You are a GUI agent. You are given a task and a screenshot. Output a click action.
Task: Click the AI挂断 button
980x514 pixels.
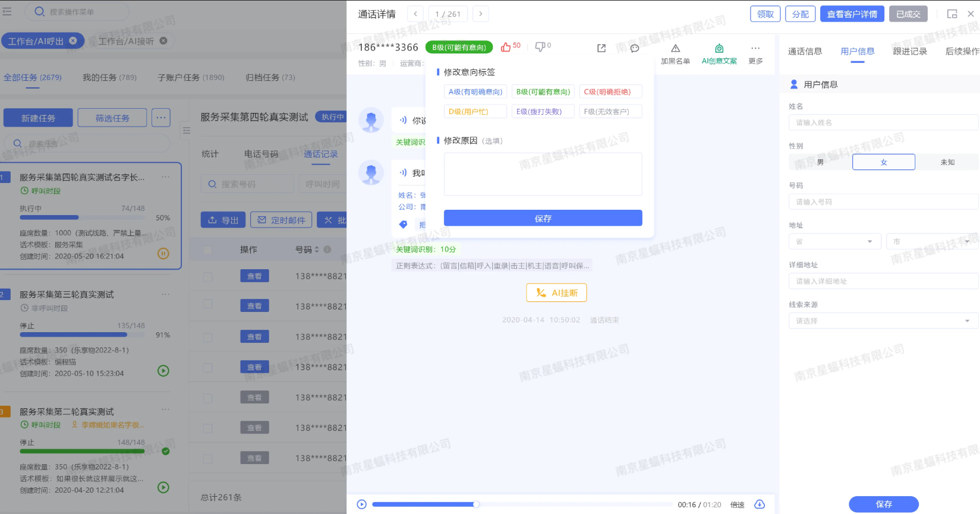[556, 293]
